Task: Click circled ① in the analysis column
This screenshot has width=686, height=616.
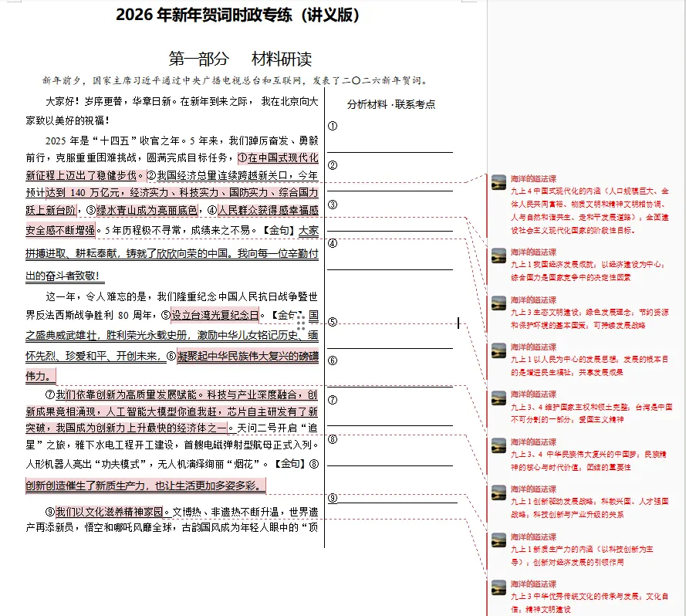Action: (333, 126)
